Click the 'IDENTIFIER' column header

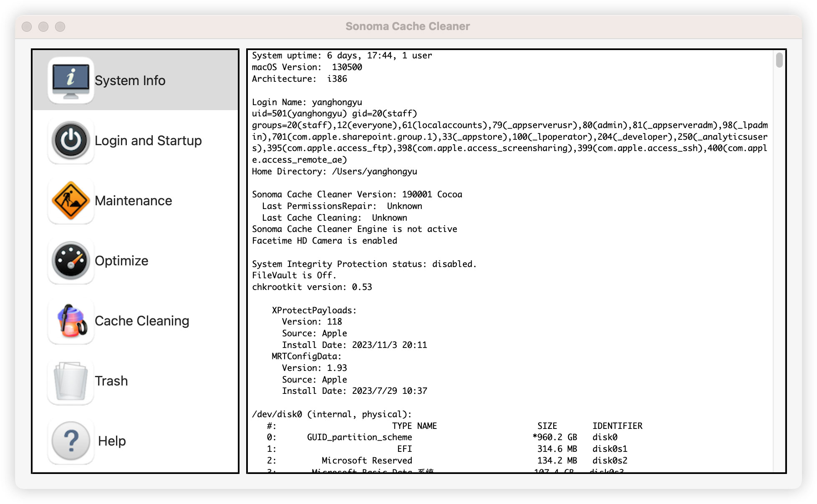(x=618, y=426)
